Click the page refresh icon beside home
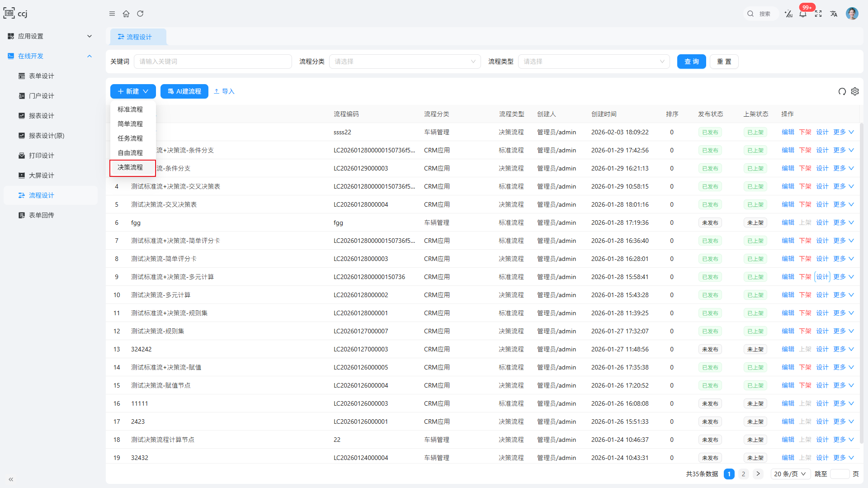This screenshot has width=868, height=488. click(140, 14)
